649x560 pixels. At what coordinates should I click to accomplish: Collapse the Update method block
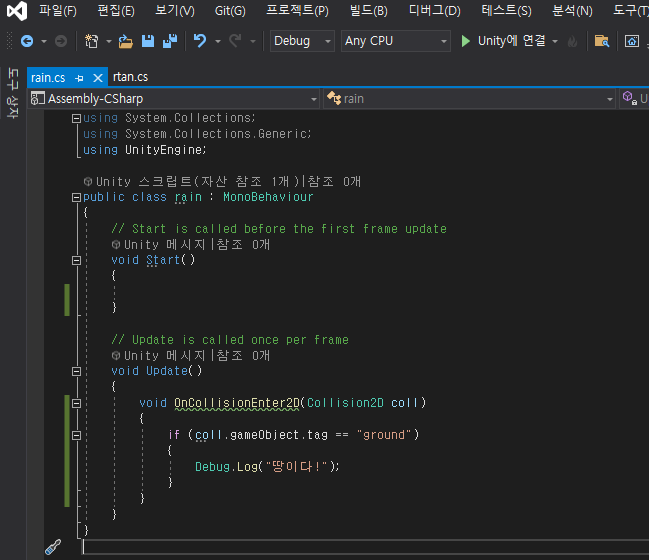click(x=76, y=371)
